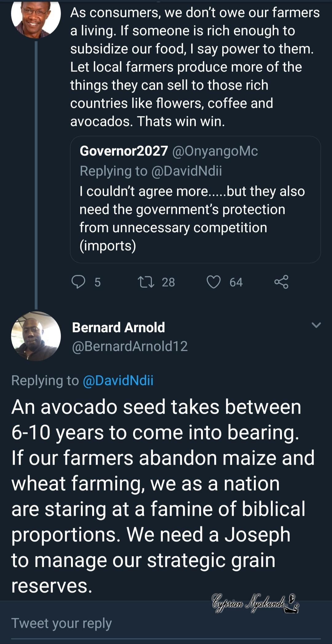
Task: Like the tweet with the heart icon
Action: point(214,282)
